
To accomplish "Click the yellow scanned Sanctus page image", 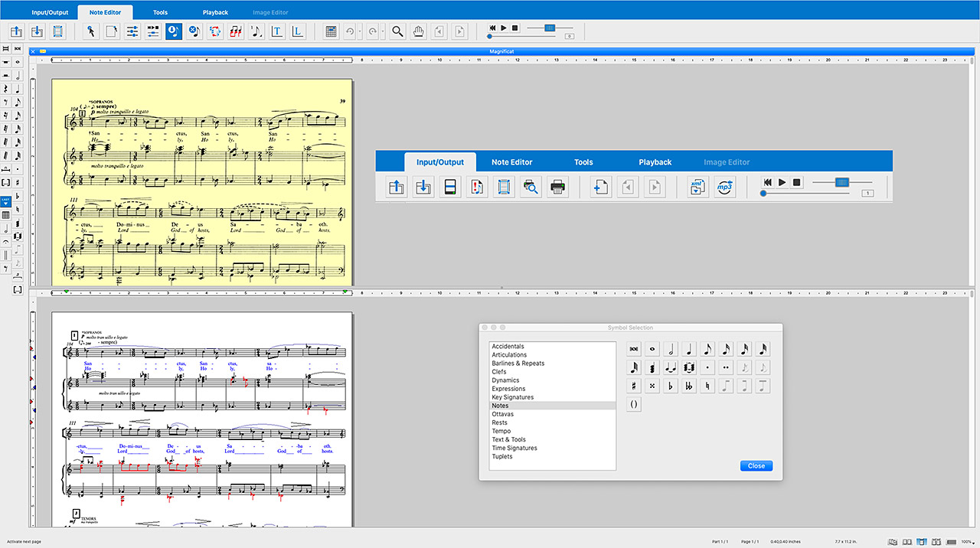I will click(201, 182).
